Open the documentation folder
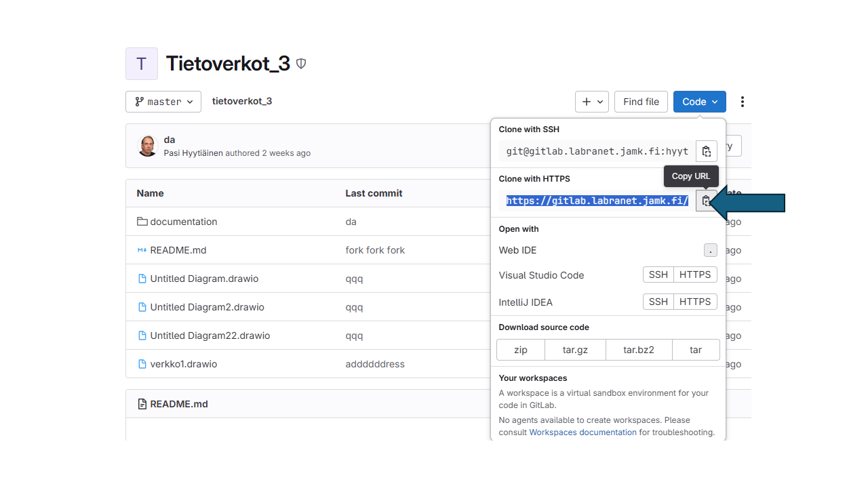The image size is (868, 488). click(183, 222)
